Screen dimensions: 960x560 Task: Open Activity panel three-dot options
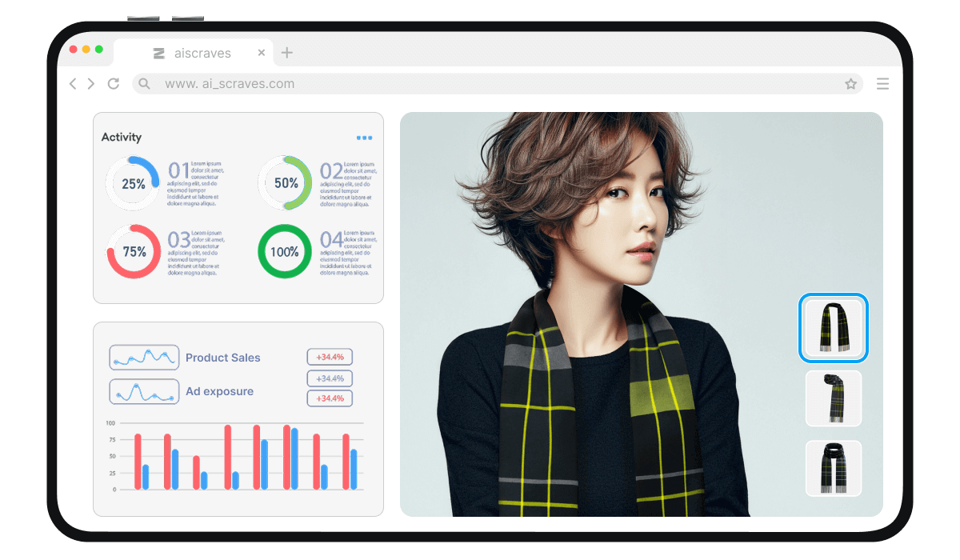pyautogui.click(x=364, y=138)
